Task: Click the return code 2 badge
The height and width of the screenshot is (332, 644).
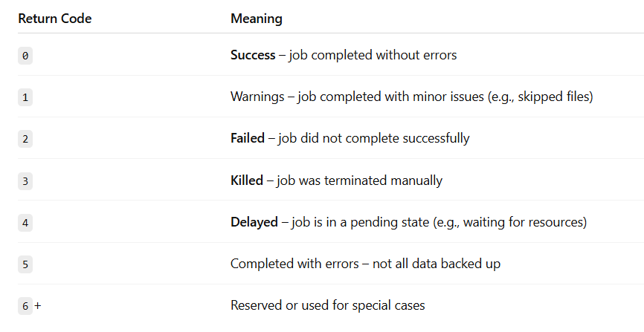Action: click(x=25, y=139)
